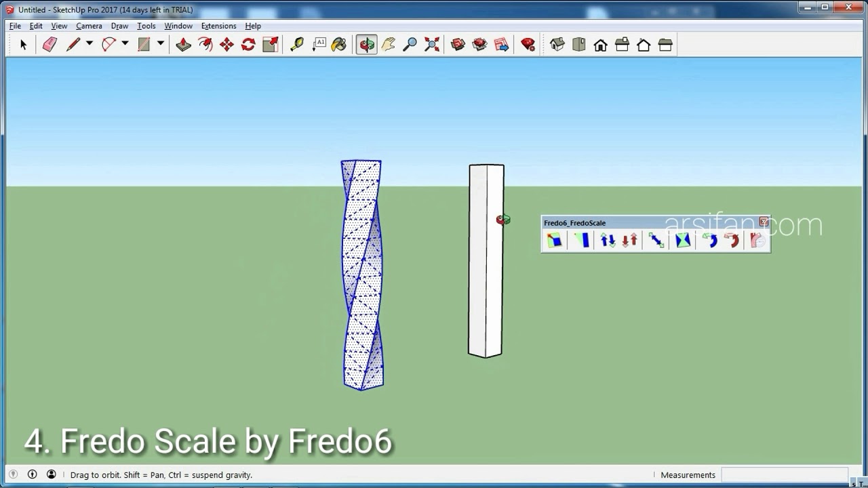Activate the Orbit tool
The height and width of the screenshot is (488, 868).
pyautogui.click(x=366, y=45)
